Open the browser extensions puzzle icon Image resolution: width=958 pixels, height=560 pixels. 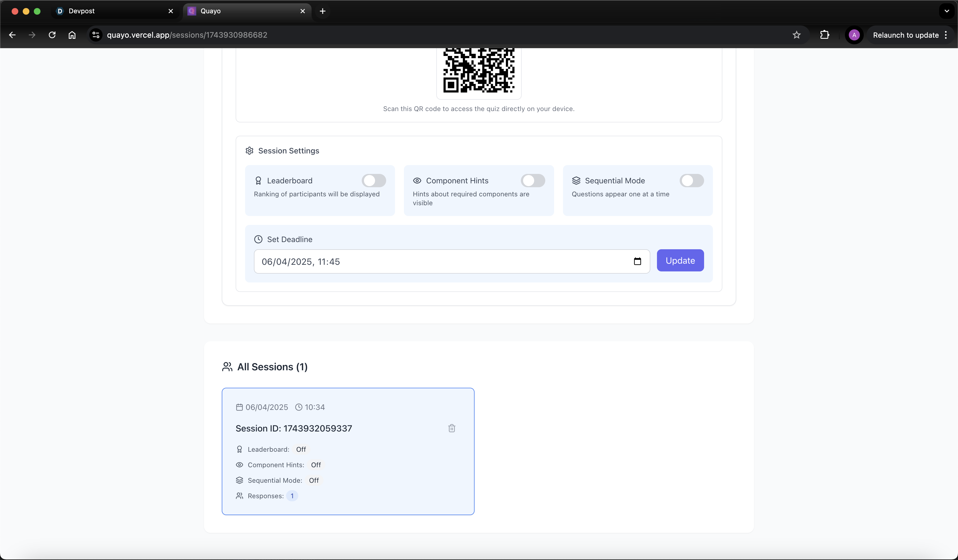coord(824,35)
